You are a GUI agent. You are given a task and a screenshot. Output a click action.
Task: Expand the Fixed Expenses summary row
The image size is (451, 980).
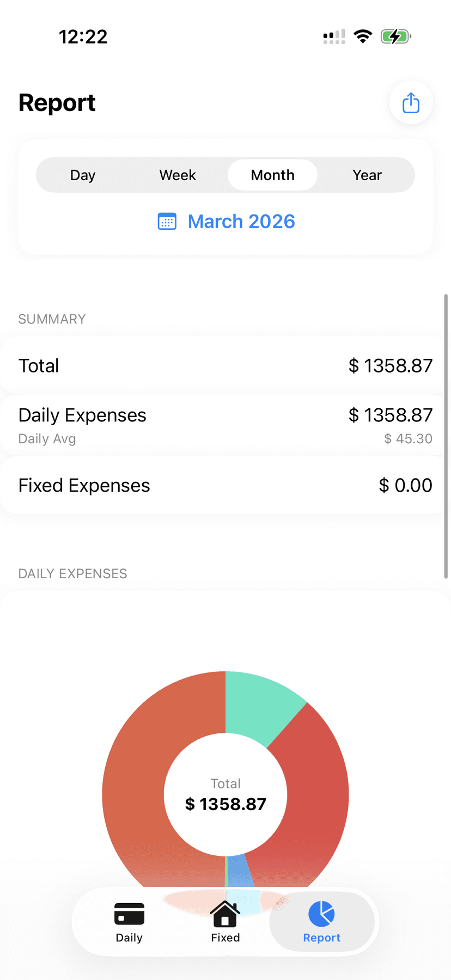tap(225, 485)
